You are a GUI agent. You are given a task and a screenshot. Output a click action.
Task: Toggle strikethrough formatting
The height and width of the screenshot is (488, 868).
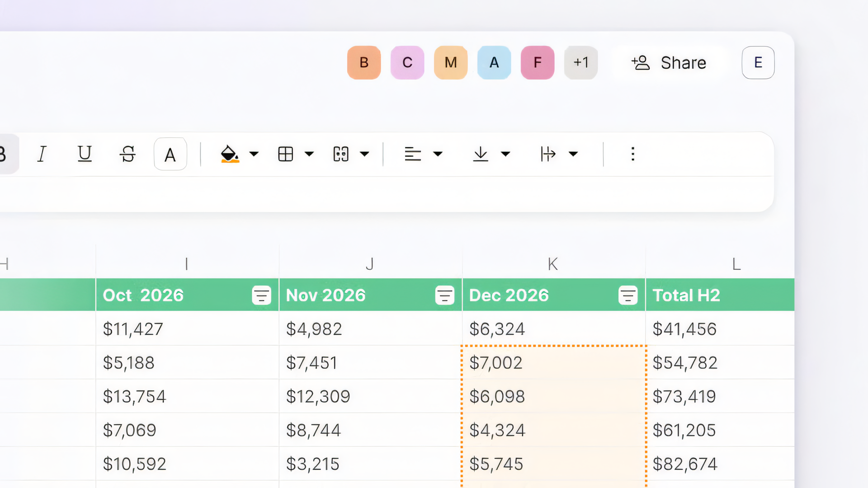point(127,154)
